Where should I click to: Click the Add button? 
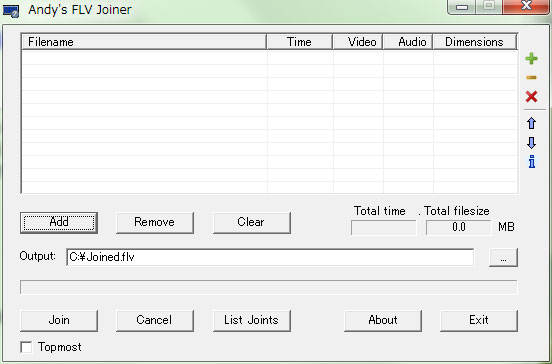click(x=59, y=222)
